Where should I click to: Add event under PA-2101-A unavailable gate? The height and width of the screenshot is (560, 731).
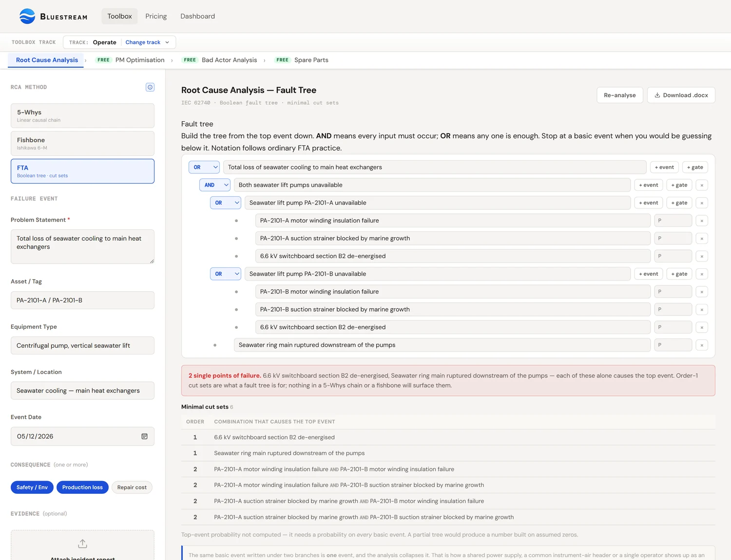(x=649, y=203)
